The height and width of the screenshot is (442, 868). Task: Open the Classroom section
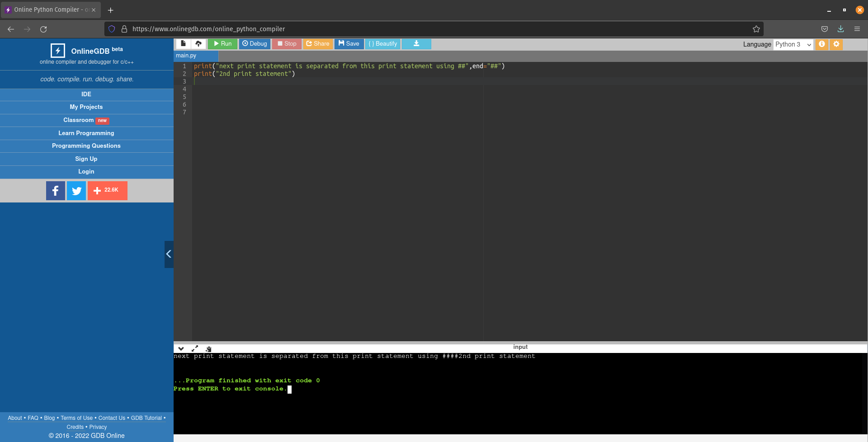(86, 120)
